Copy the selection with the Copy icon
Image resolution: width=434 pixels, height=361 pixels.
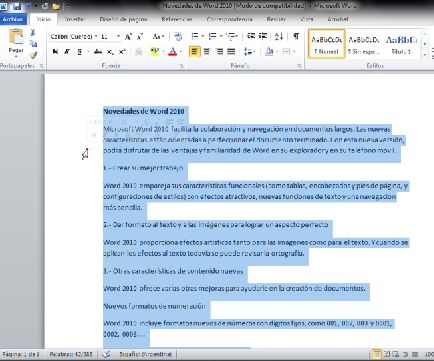(x=33, y=44)
